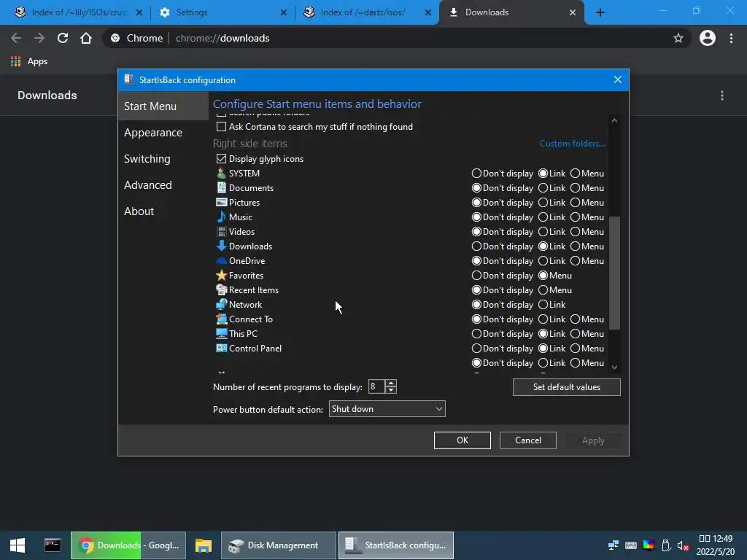Click the Music note glyph icon
Image resolution: width=747 pixels, height=560 pixels.
221,217
